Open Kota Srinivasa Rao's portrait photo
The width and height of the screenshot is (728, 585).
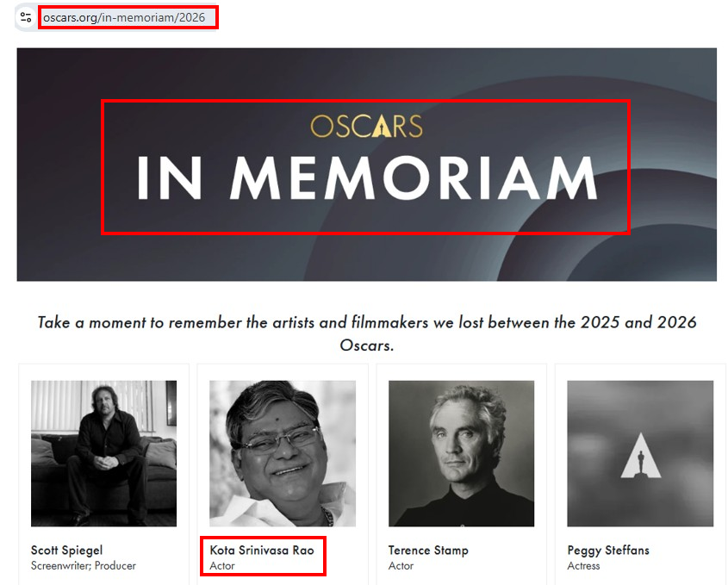(x=283, y=453)
